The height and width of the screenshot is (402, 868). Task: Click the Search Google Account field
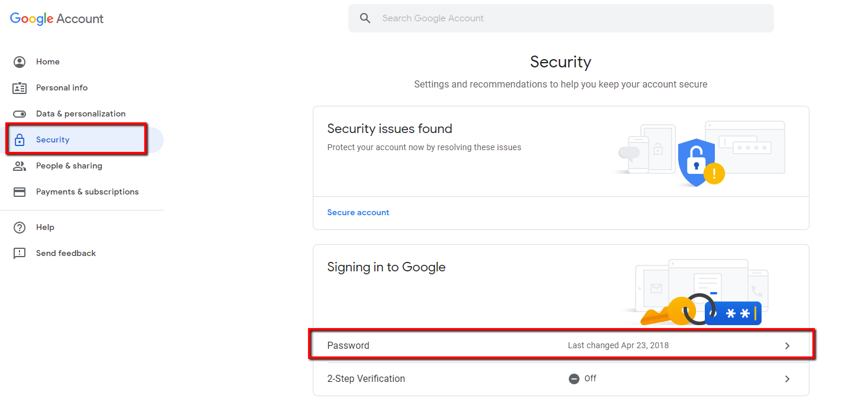[x=568, y=18]
